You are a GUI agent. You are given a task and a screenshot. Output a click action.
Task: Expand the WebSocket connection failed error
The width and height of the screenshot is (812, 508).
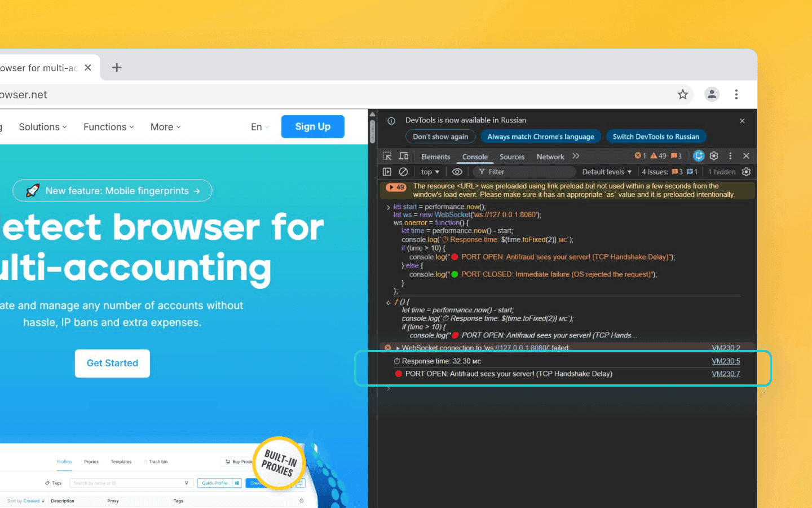coord(398,348)
